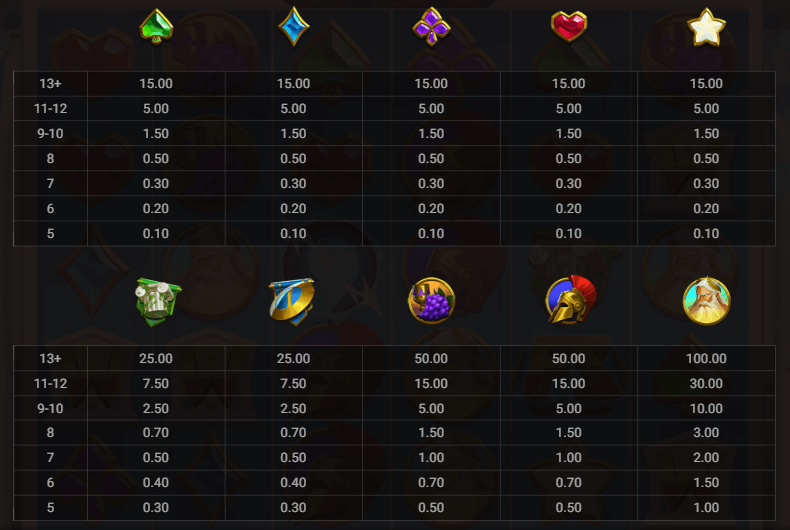The height and width of the screenshot is (530, 790).
Task: Select the 2.00 payout cell
Action: (x=706, y=457)
